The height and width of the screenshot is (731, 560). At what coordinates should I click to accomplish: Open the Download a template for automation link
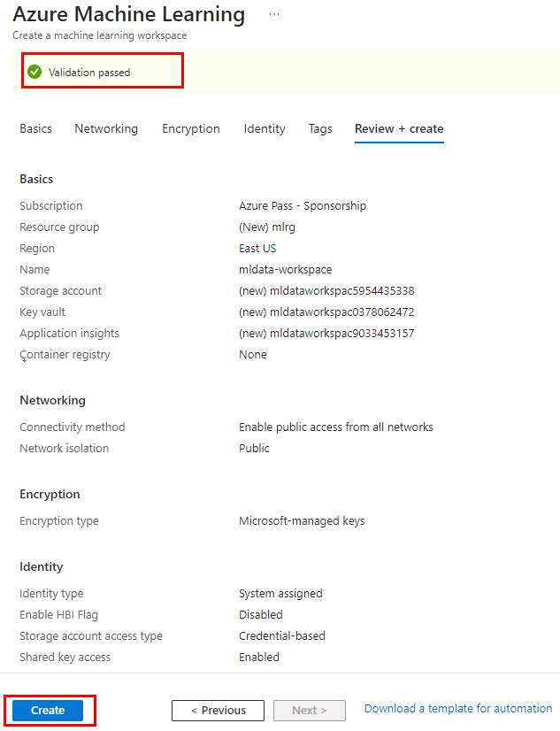[458, 708]
